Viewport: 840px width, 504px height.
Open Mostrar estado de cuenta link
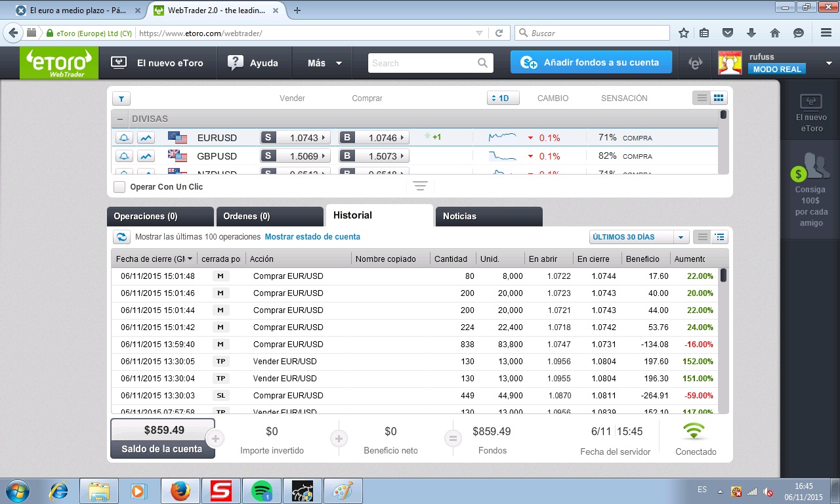coord(312,237)
